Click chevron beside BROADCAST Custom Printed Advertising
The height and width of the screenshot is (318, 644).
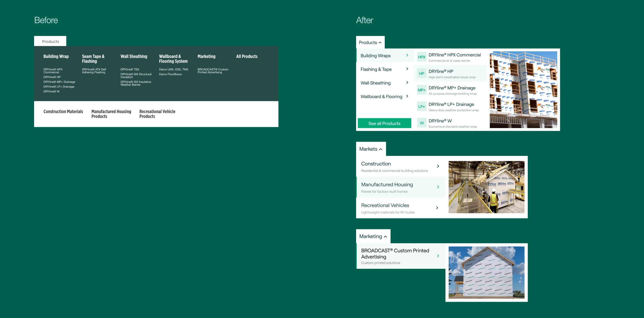click(x=438, y=256)
